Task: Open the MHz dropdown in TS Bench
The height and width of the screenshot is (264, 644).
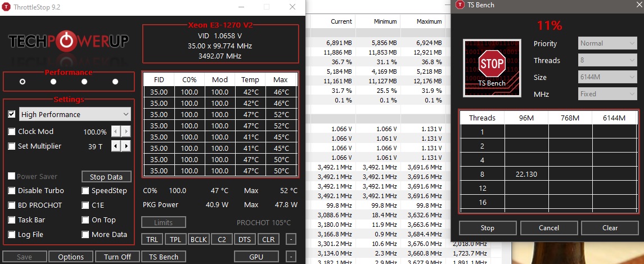Action: pos(607,94)
